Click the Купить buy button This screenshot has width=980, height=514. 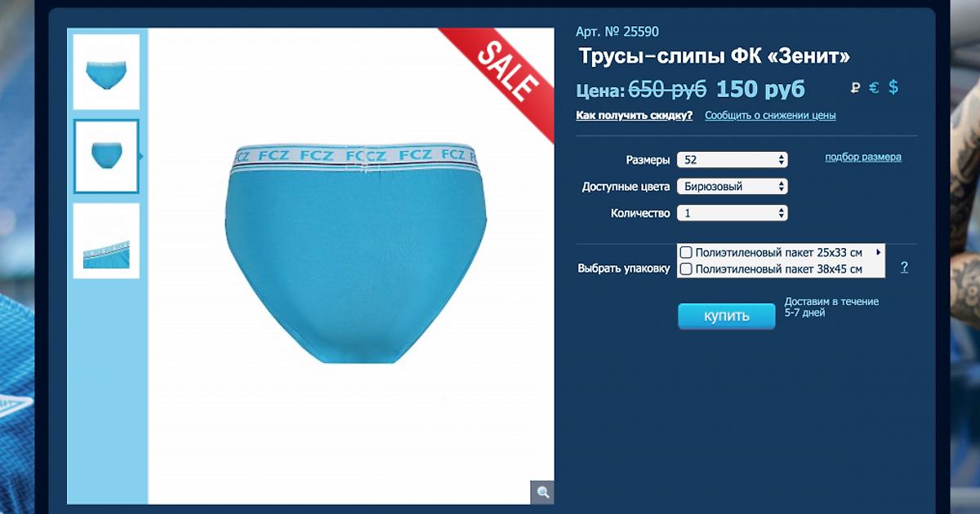(726, 317)
